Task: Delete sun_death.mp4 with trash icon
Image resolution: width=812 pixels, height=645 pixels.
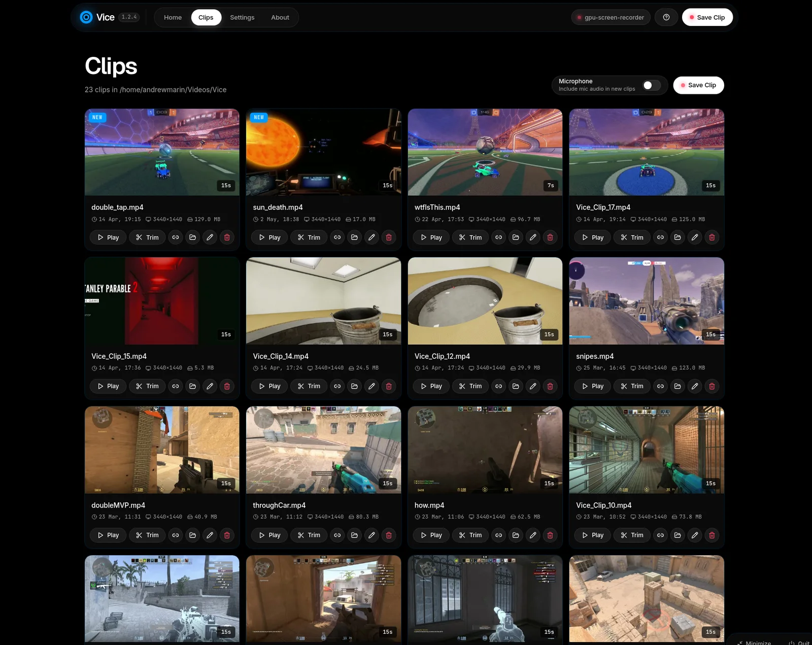Action: pyautogui.click(x=389, y=237)
